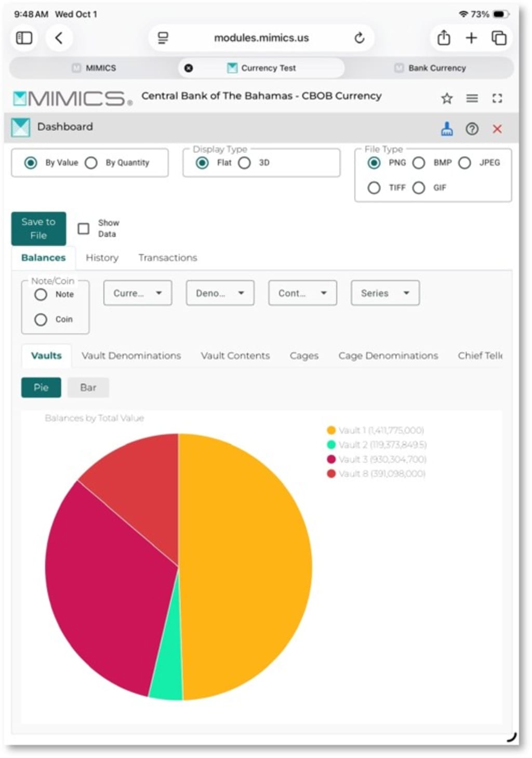Open the Balances tab

[x=43, y=258]
